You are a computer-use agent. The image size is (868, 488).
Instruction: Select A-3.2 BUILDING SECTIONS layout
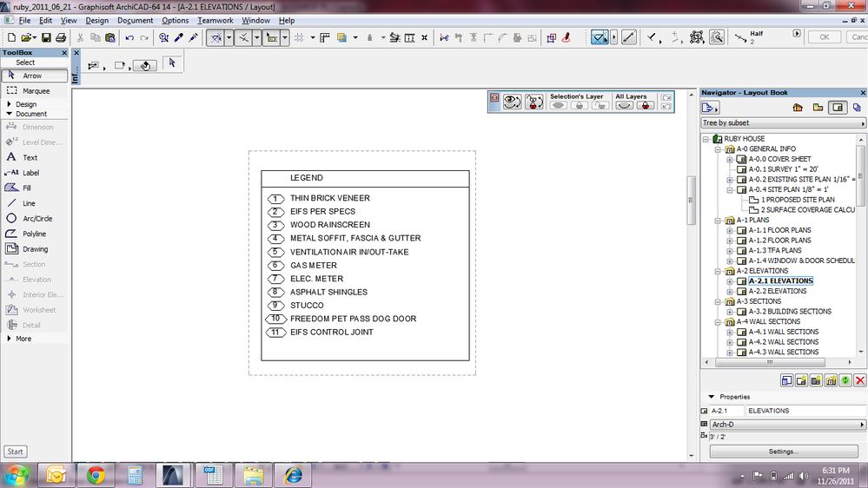click(x=790, y=312)
